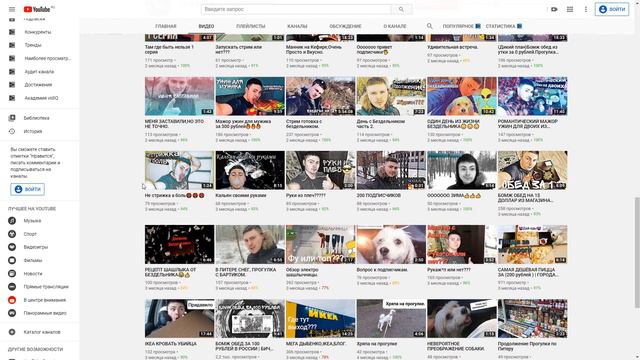
Task: Open the Конкуренты sidebar link
Action: (x=38, y=32)
